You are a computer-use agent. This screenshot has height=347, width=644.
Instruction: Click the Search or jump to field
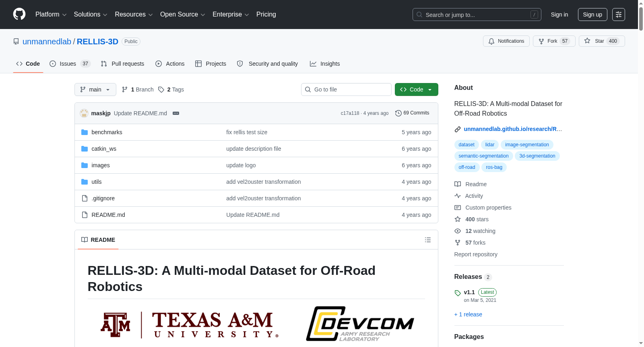pos(477,15)
